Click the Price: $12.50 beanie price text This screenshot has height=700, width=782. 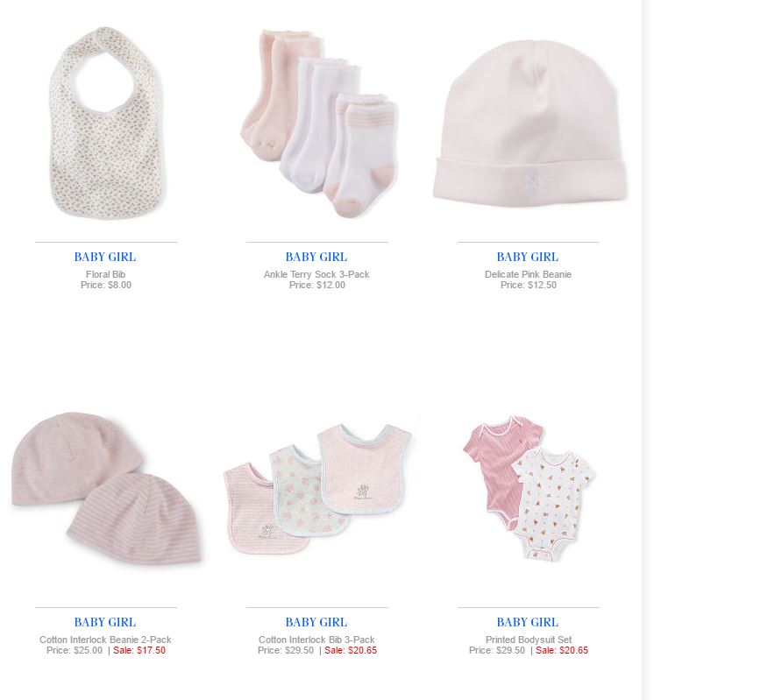529,285
